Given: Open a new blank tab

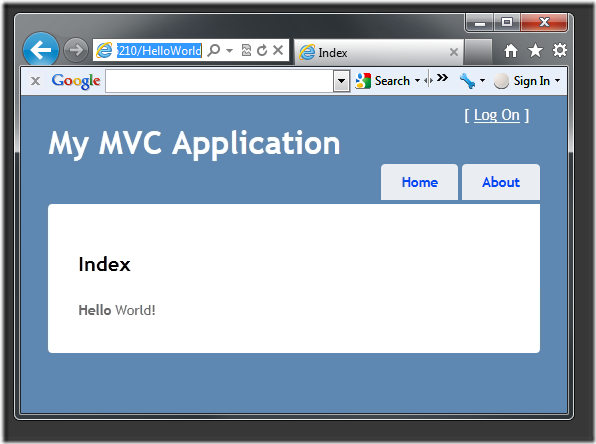Looking at the screenshot, I should point(478,51).
